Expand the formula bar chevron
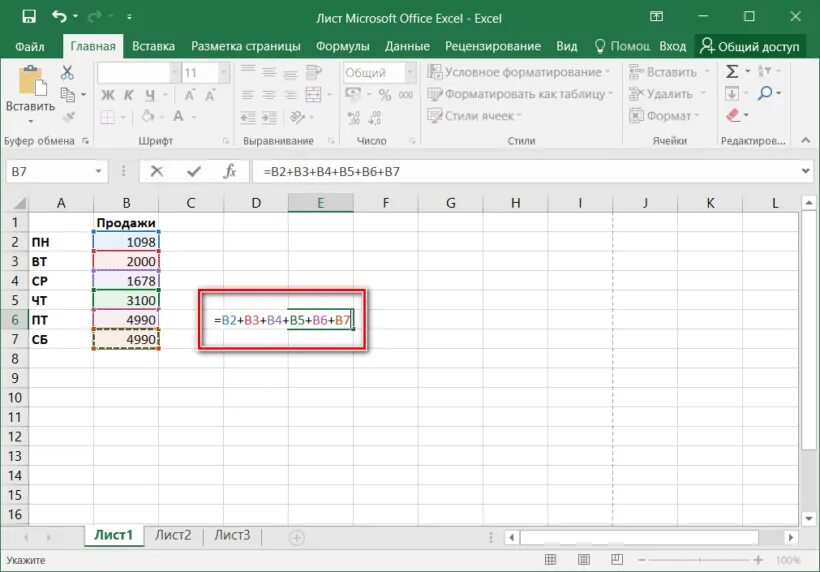820x572 pixels. click(805, 171)
